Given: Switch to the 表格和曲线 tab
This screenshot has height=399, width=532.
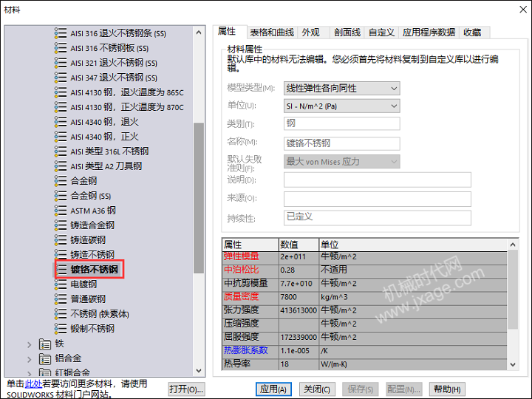Looking at the screenshot, I should [x=272, y=33].
